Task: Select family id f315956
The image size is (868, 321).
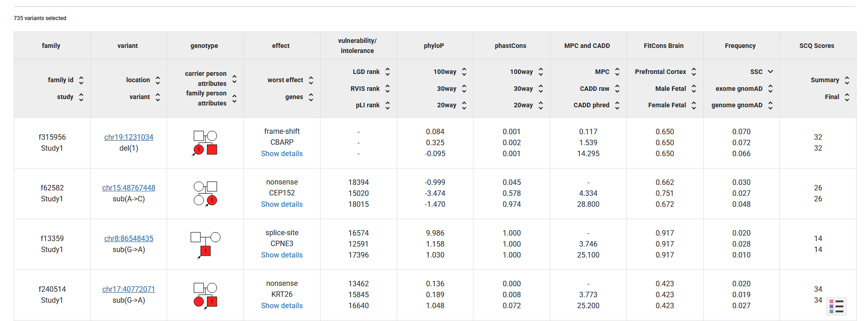Action: 52,137
